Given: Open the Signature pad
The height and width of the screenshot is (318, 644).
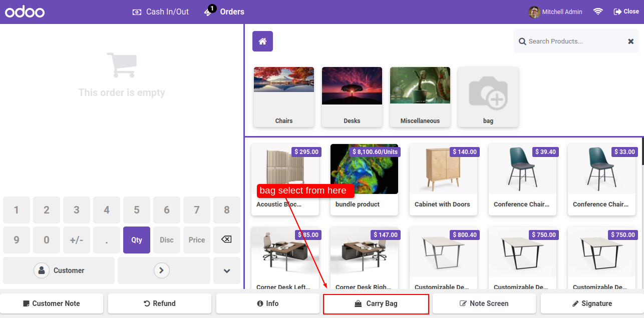Looking at the screenshot, I should tap(592, 303).
